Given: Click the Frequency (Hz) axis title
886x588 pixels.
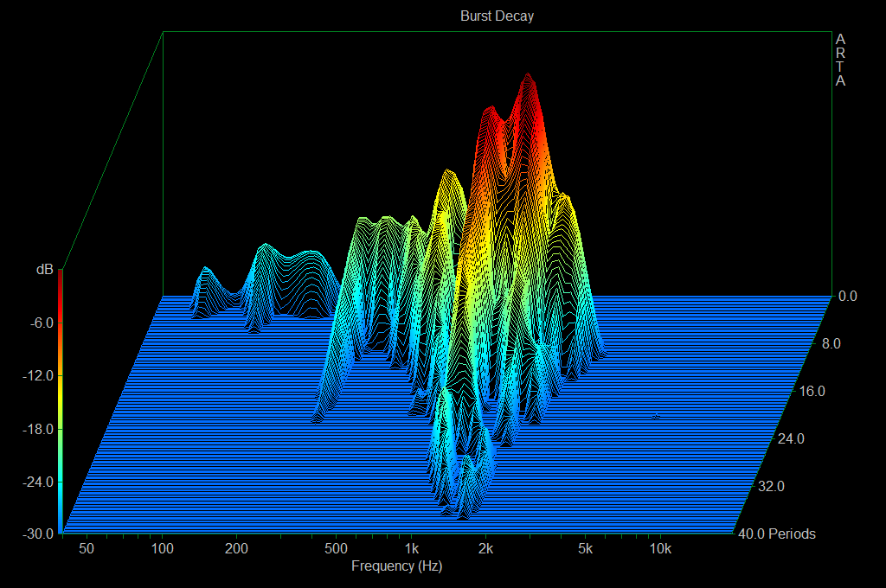Looking at the screenshot, I should tap(396, 566).
